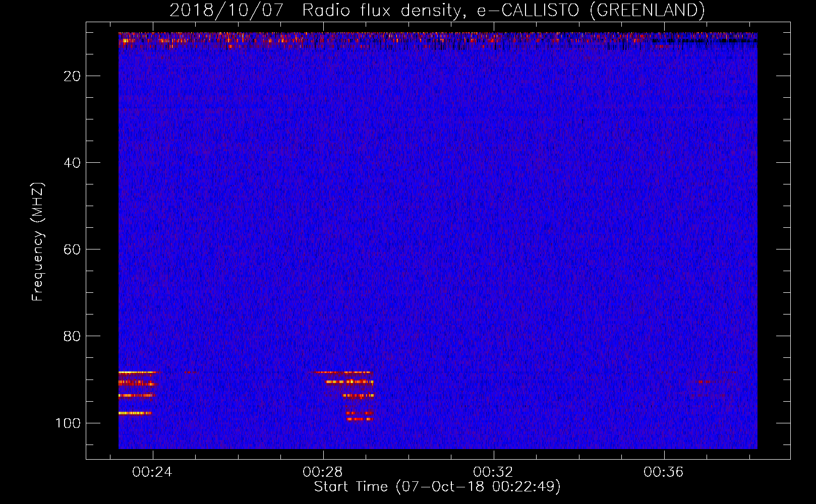Click the "Frequency (MHZ)" axis label
This screenshot has height=504, width=816.
[38, 242]
